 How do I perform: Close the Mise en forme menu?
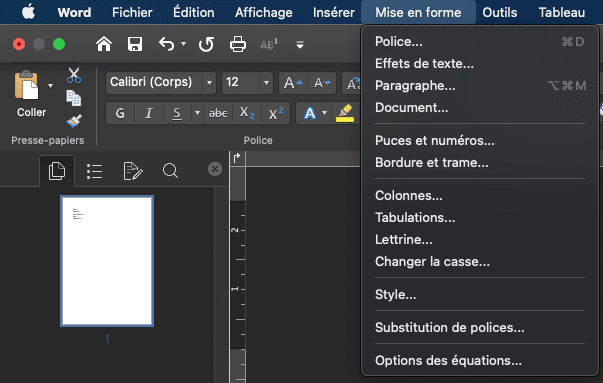pos(418,12)
